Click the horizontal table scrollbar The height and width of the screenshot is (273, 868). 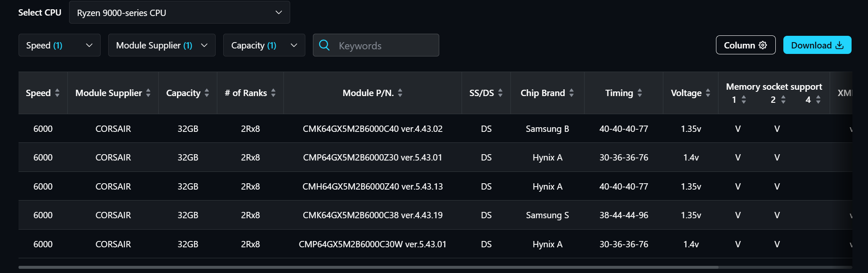pos(369,267)
